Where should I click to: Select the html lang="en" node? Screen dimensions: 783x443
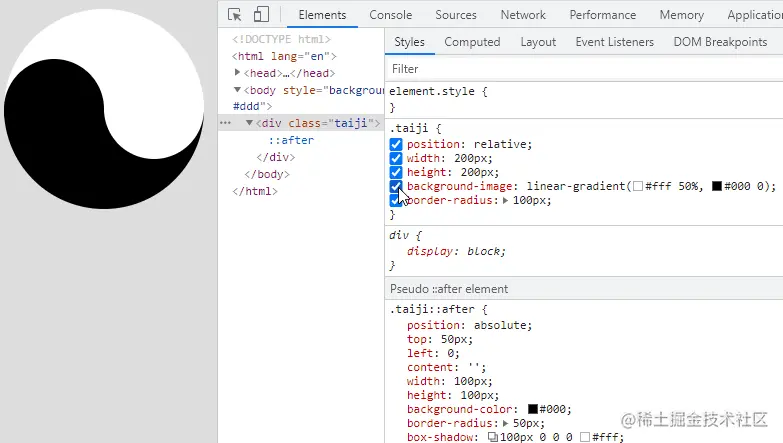(x=284, y=56)
